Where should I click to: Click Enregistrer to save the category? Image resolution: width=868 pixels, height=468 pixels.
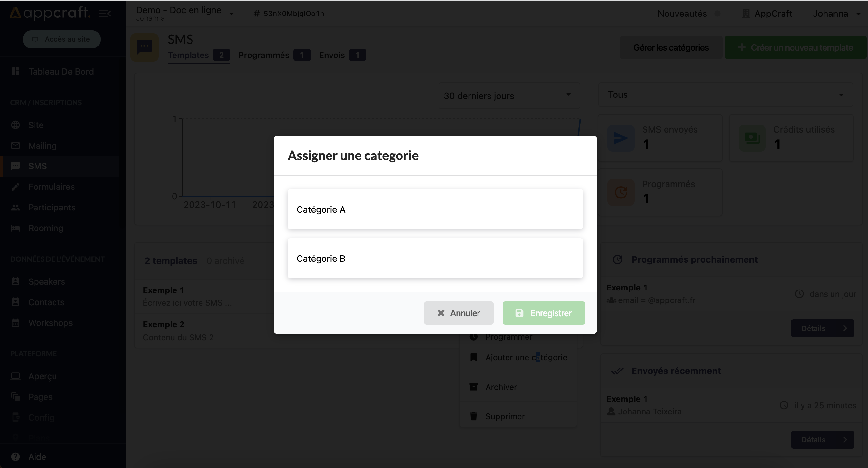point(543,312)
